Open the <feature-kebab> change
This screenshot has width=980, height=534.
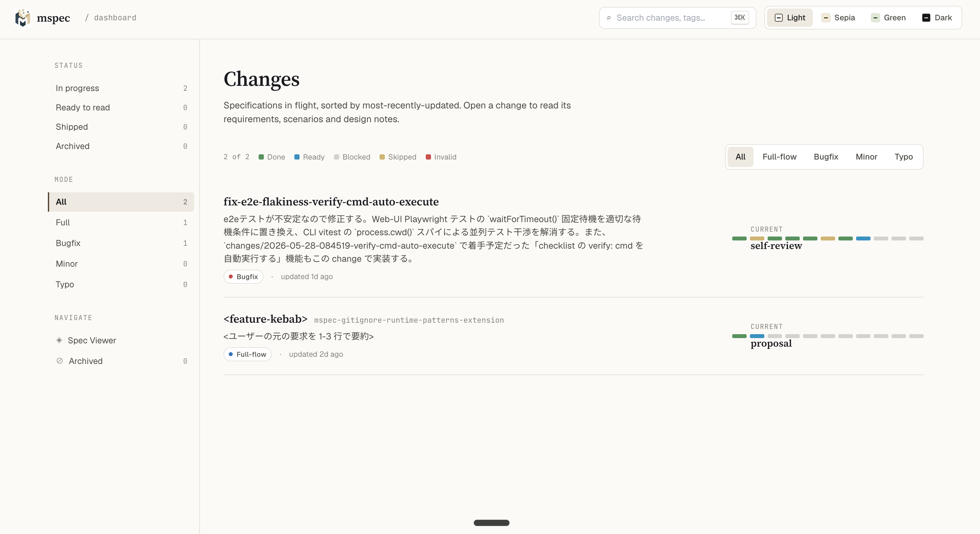click(x=265, y=319)
